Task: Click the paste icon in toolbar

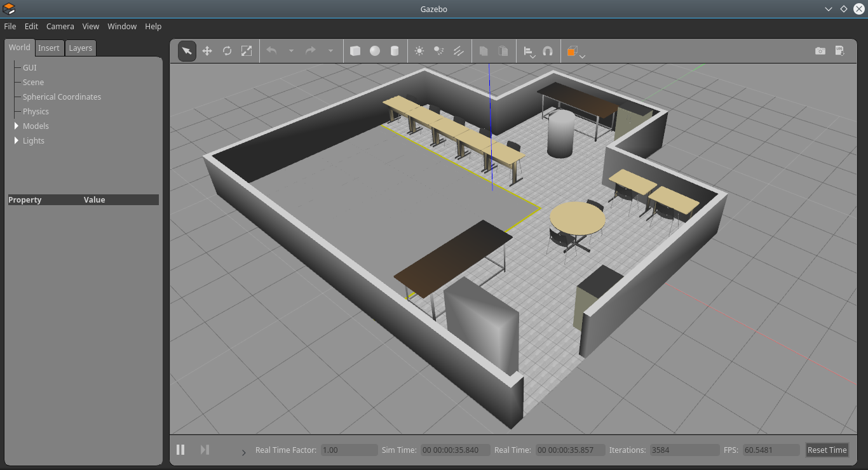Action: (503, 51)
